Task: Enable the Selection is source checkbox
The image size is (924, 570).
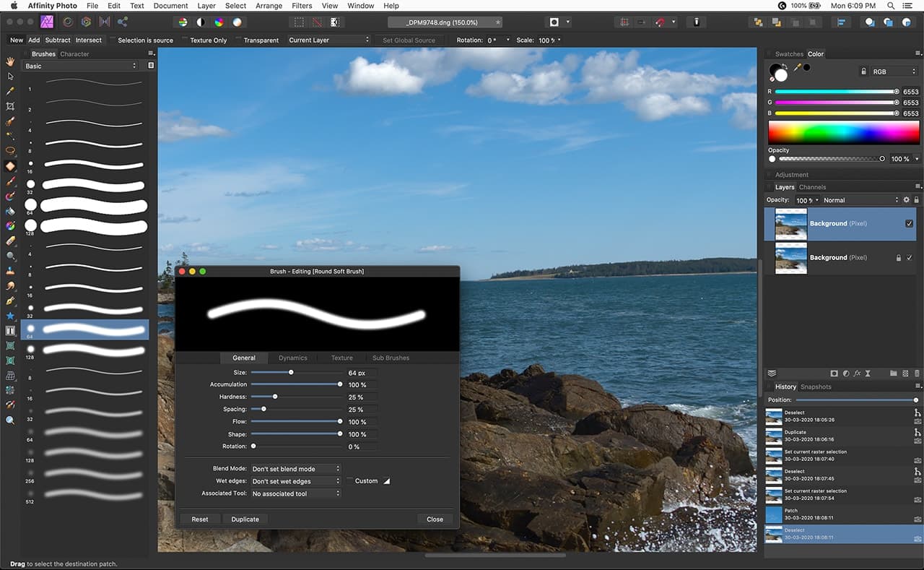Action: pos(113,40)
